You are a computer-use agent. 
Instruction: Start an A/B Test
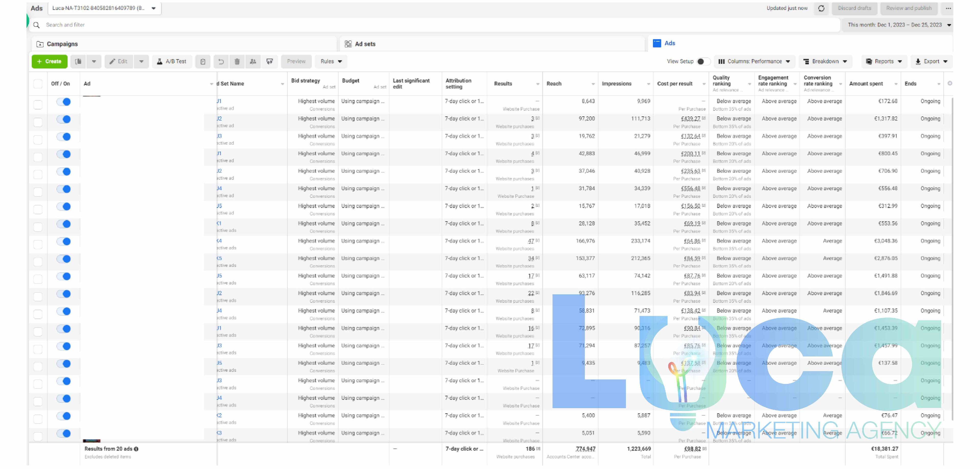coord(172,61)
